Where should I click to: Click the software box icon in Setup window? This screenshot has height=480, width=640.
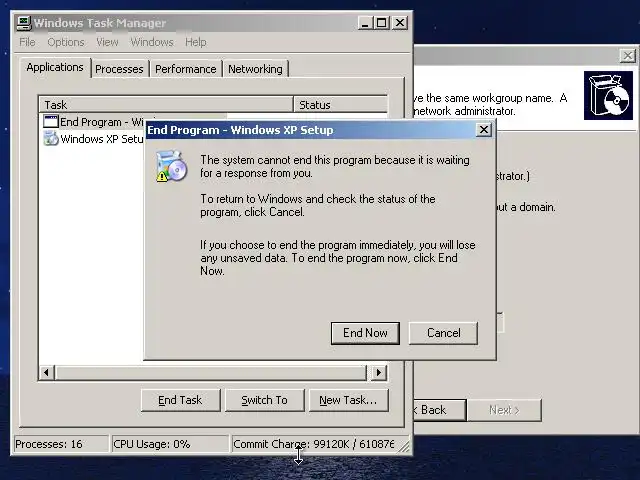[x=608, y=96]
